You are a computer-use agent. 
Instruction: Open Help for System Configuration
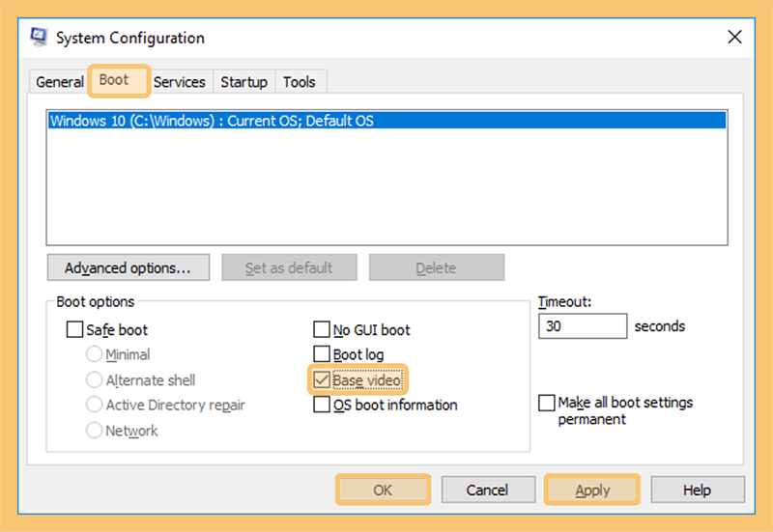pyautogui.click(x=697, y=490)
